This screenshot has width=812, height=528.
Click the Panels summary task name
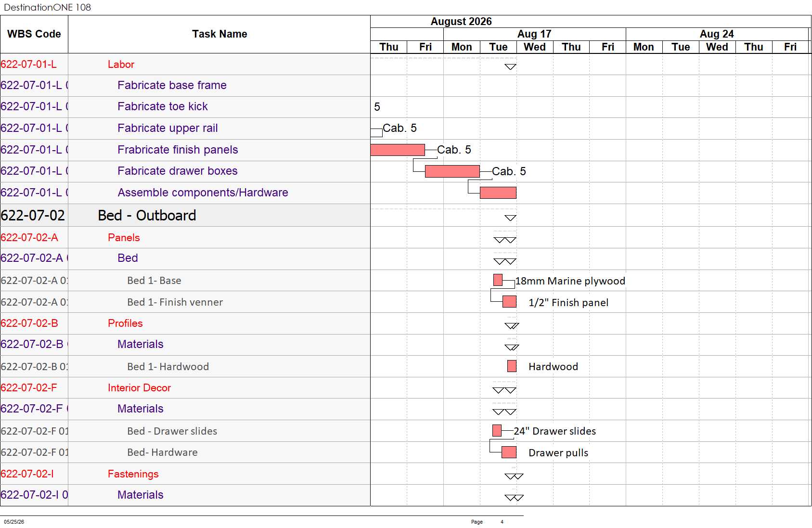[x=124, y=238]
